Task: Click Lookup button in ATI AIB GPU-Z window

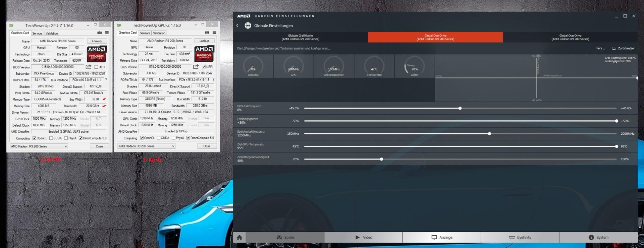Action: tap(204, 41)
